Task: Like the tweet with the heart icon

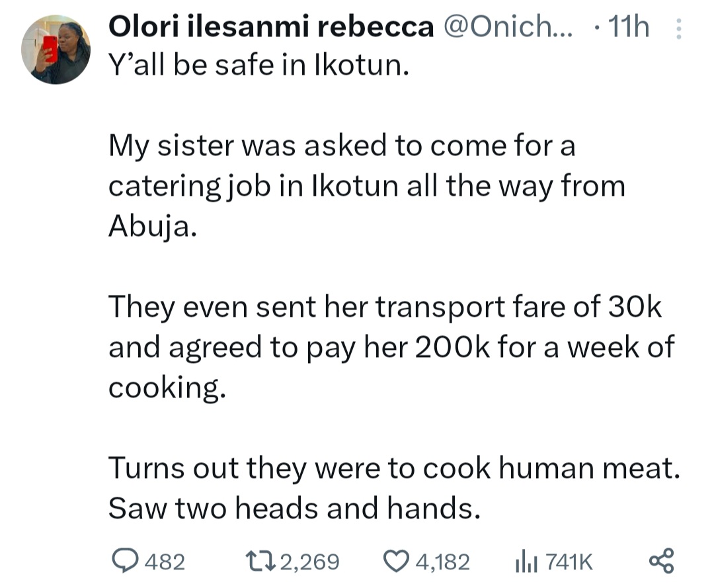Action: click(x=397, y=562)
